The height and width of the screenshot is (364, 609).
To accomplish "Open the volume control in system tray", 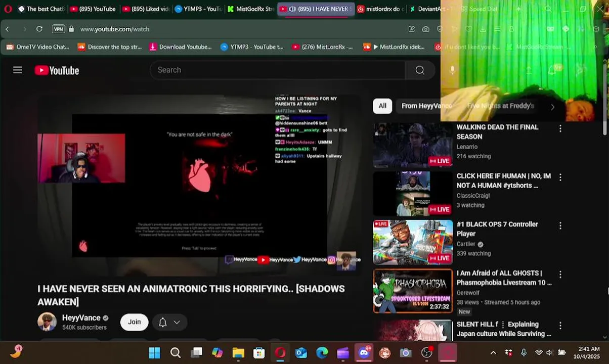I will (549, 352).
